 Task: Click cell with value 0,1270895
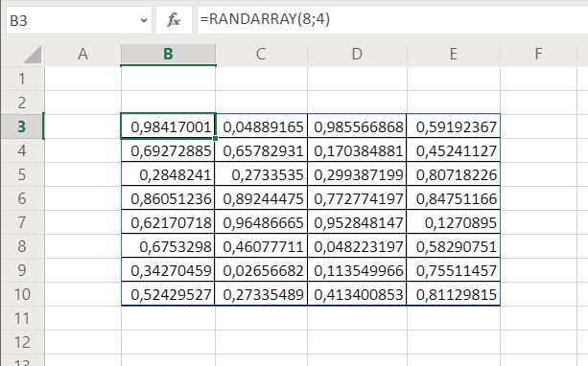(x=454, y=222)
